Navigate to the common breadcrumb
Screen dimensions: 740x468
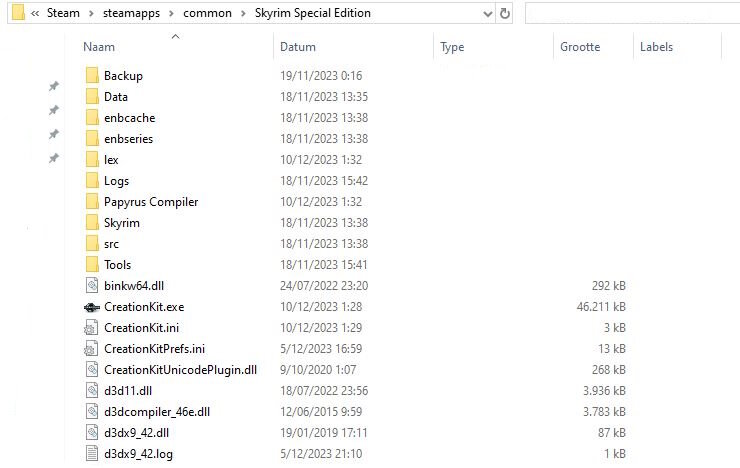207,13
